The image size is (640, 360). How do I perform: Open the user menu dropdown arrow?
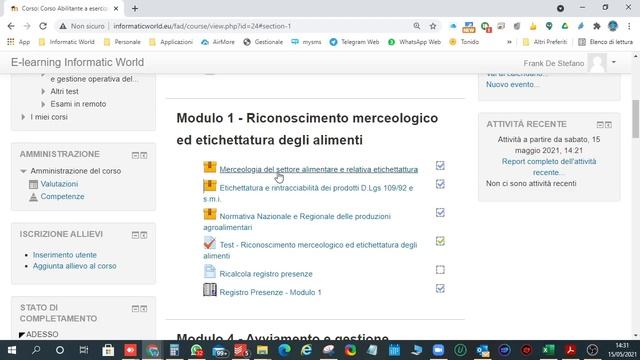pos(613,62)
